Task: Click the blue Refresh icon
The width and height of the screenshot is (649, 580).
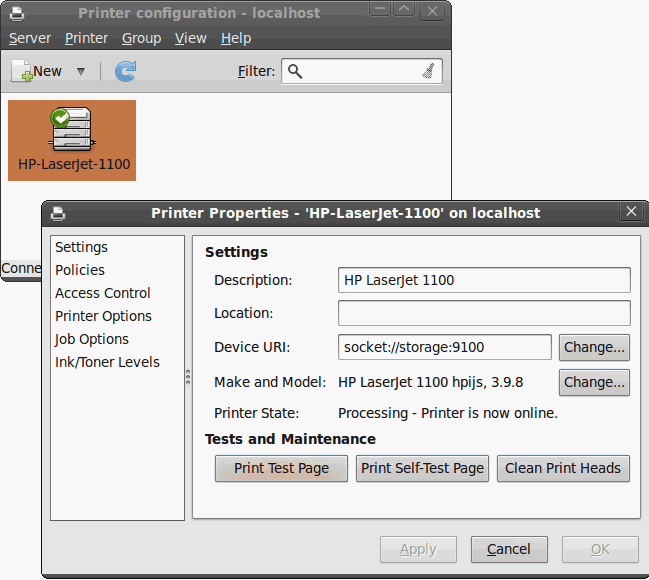Action: click(x=125, y=71)
